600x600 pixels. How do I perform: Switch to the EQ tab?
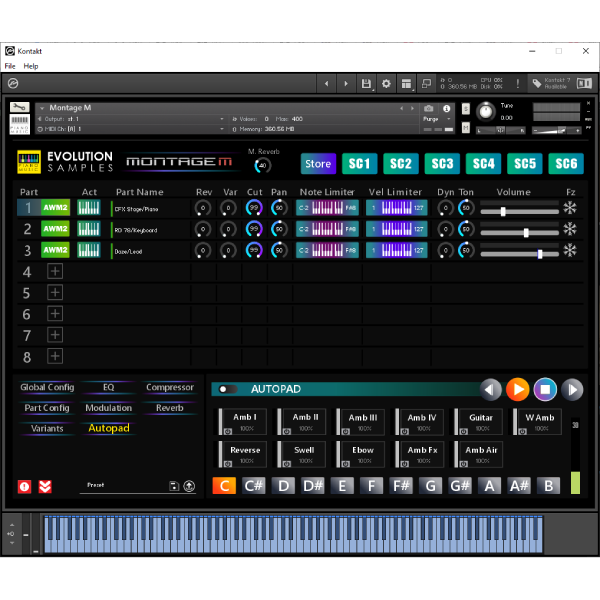pyautogui.click(x=109, y=387)
